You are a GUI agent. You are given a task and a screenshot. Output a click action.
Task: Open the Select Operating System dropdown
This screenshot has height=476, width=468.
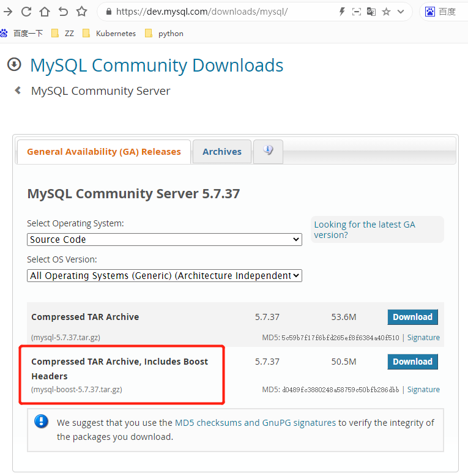tap(165, 239)
